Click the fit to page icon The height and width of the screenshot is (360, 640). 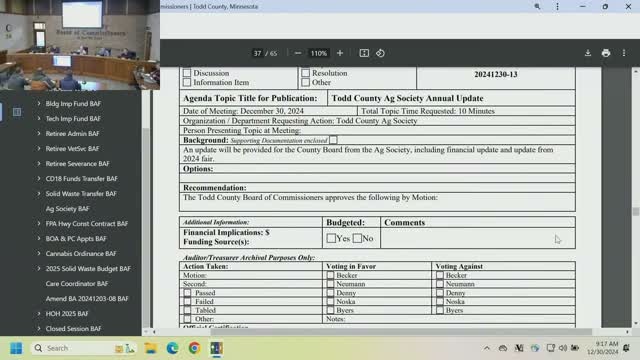click(x=364, y=53)
